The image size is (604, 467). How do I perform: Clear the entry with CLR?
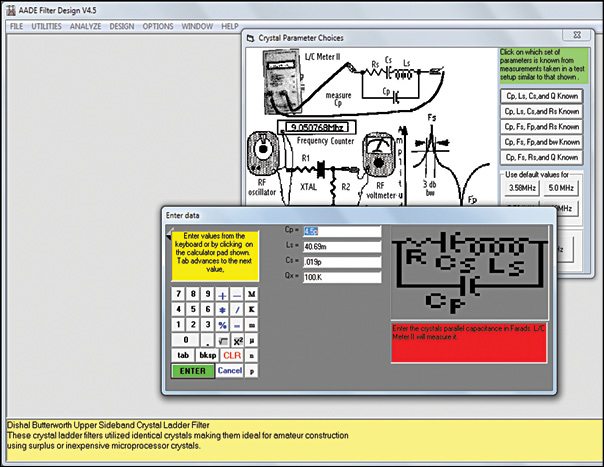[x=231, y=355]
